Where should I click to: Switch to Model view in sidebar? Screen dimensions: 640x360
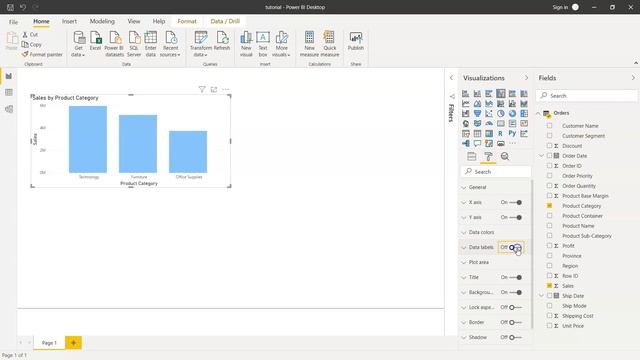[x=9, y=109]
